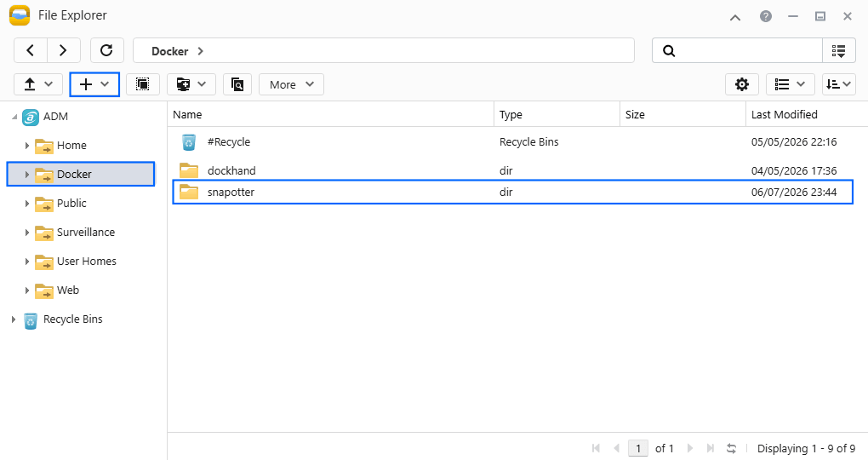
Task: Open the More dropdown
Action: point(291,84)
